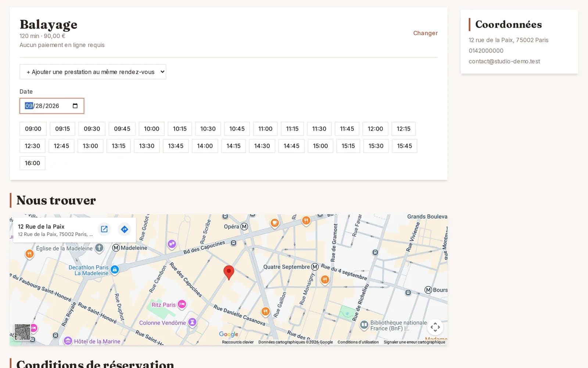The height and width of the screenshot is (368, 588).
Task: Select the 09:45 time slot
Action: click(122, 129)
